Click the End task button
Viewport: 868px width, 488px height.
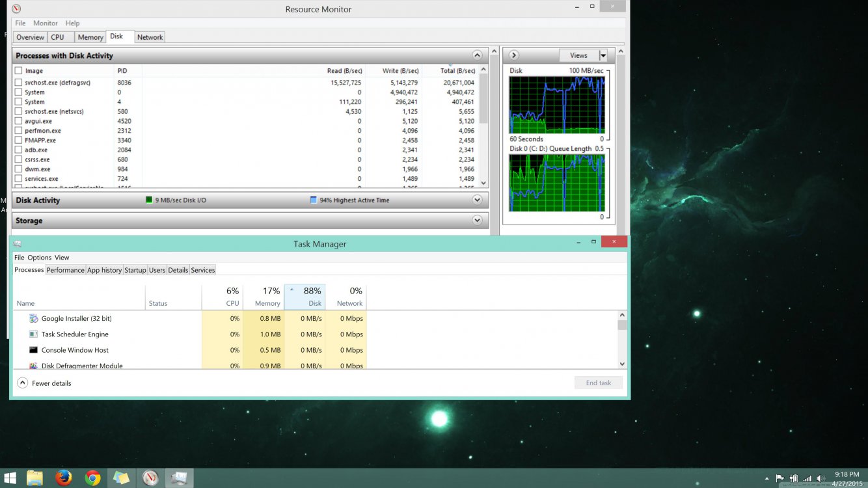point(599,383)
